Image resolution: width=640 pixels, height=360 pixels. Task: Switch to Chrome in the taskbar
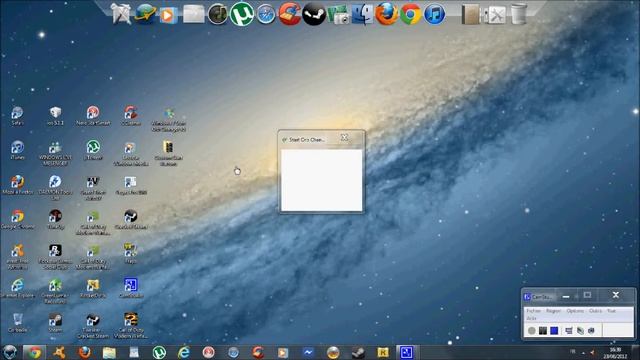35,352
